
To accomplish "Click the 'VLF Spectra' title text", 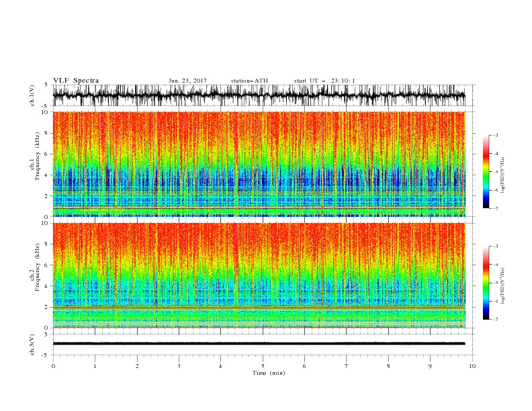I will 76,81.
